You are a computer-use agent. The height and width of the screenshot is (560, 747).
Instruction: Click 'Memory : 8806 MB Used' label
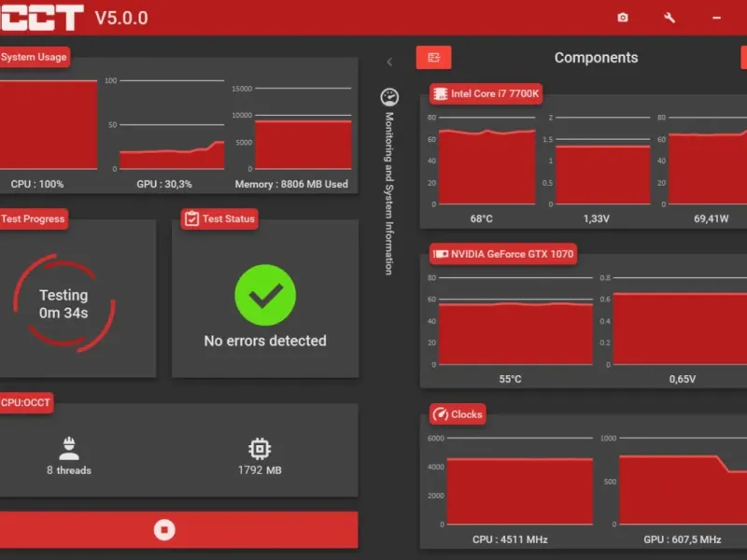291,184
